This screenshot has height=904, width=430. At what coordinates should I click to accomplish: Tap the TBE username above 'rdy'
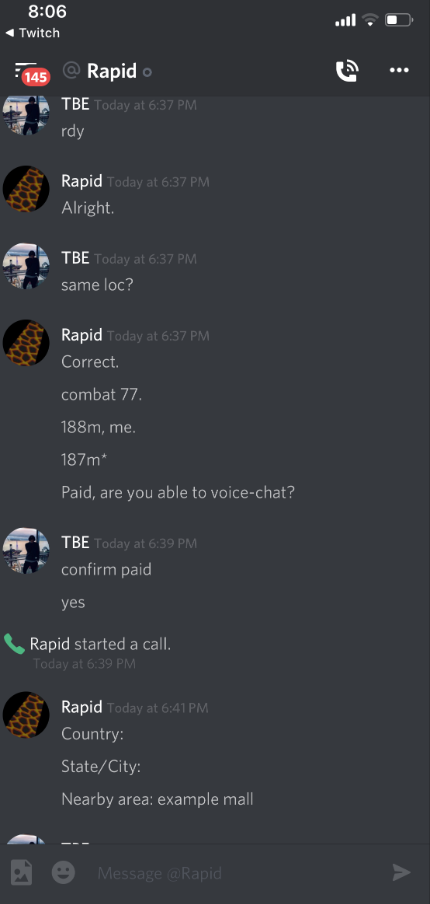tap(76, 104)
